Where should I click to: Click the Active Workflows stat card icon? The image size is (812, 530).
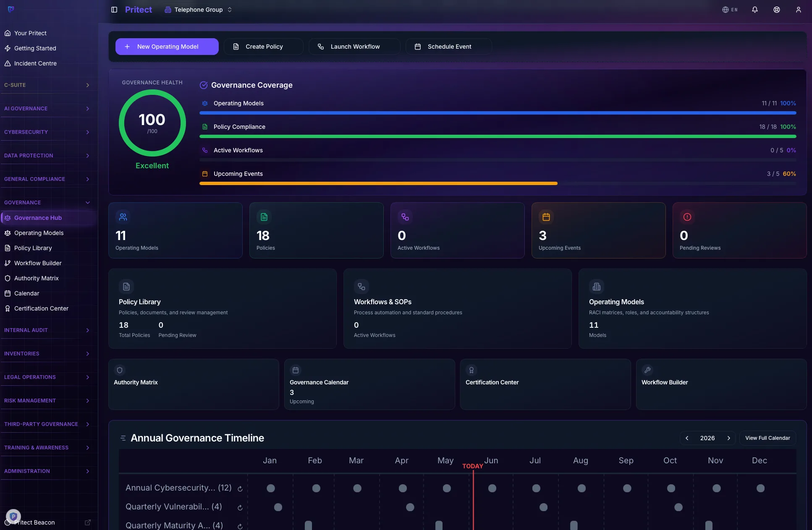[405, 217]
